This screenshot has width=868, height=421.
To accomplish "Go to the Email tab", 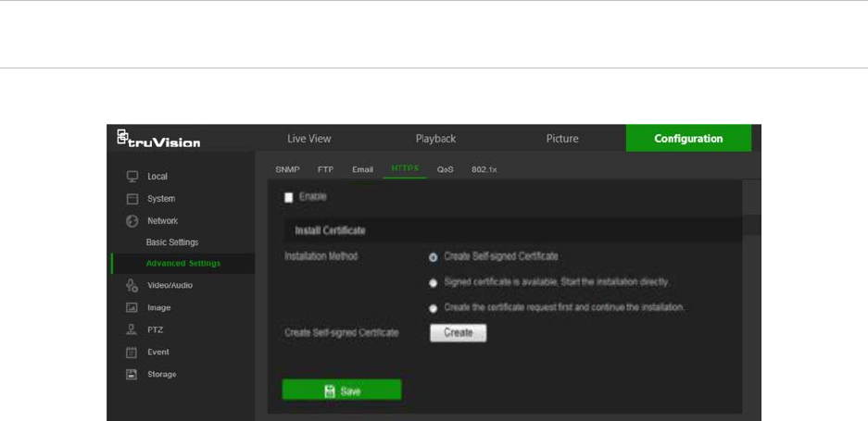I will [x=362, y=170].
